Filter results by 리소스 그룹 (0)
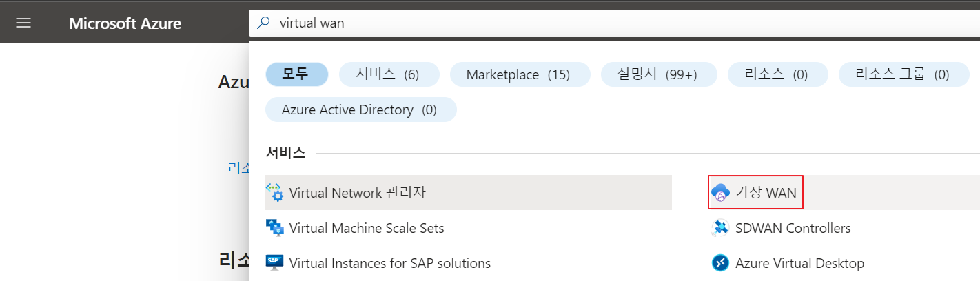980x281 pixels. coord(904,74)
